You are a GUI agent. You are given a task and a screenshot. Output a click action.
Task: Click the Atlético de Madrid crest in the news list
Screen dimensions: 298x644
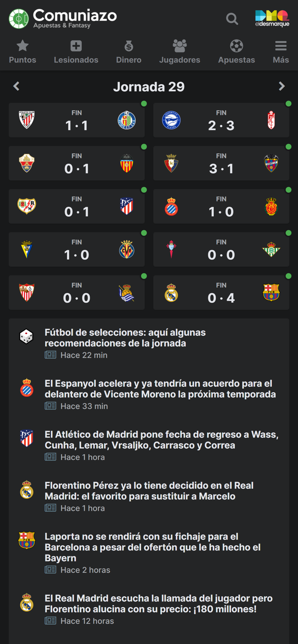point(26,439)
